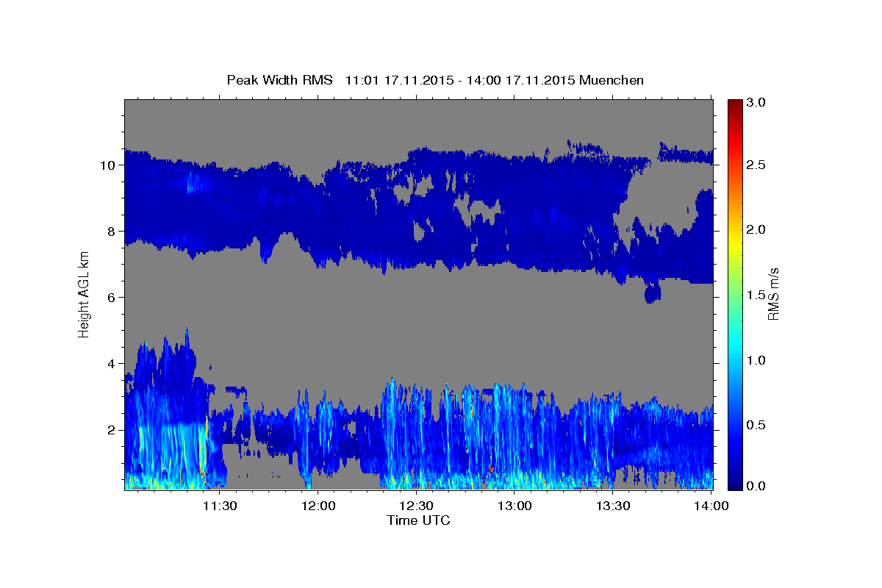Image resolution: width=882 pixels, height=588 pixels.
Task: Click the 'RMS m/s' colorbar title
Action: click(x=773, y=293)
